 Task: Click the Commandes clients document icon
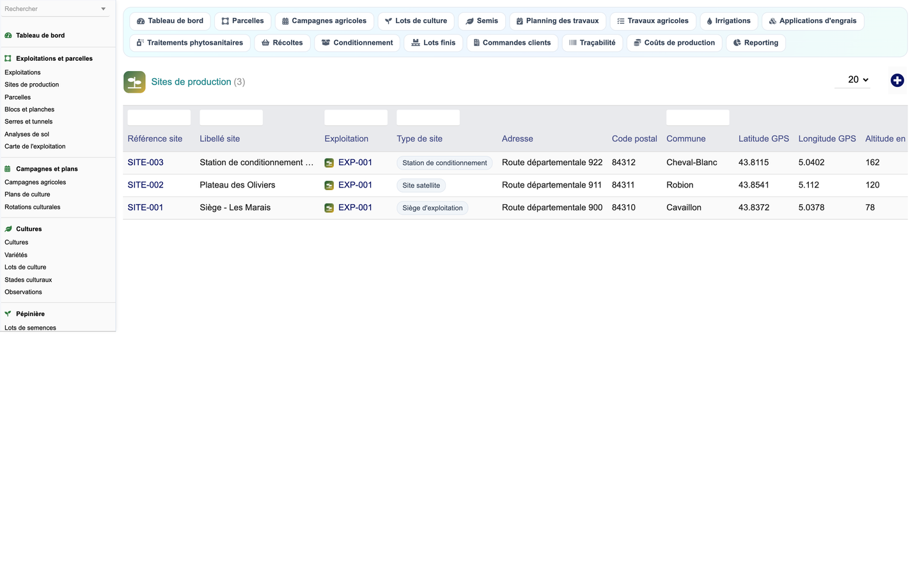point(476,43)
